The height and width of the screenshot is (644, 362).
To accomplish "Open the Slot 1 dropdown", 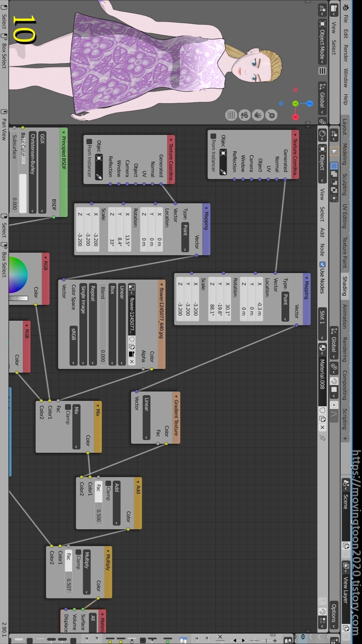I will click(x=322, y=324).
